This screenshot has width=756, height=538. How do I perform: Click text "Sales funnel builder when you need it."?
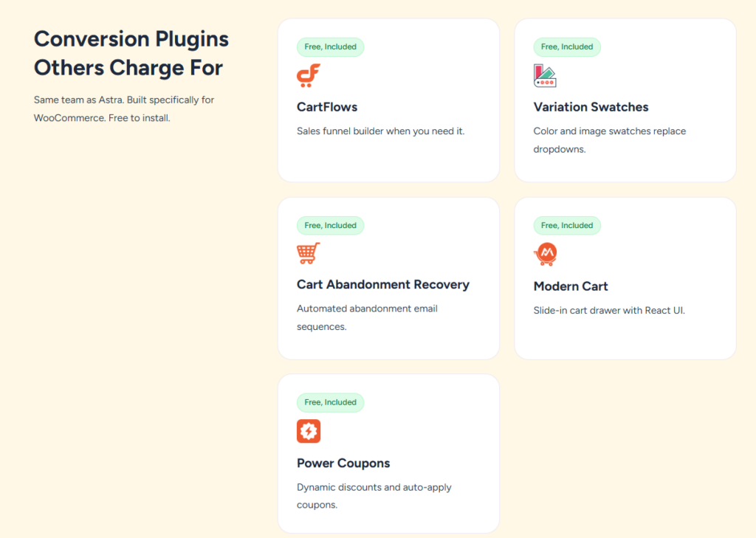380,131
